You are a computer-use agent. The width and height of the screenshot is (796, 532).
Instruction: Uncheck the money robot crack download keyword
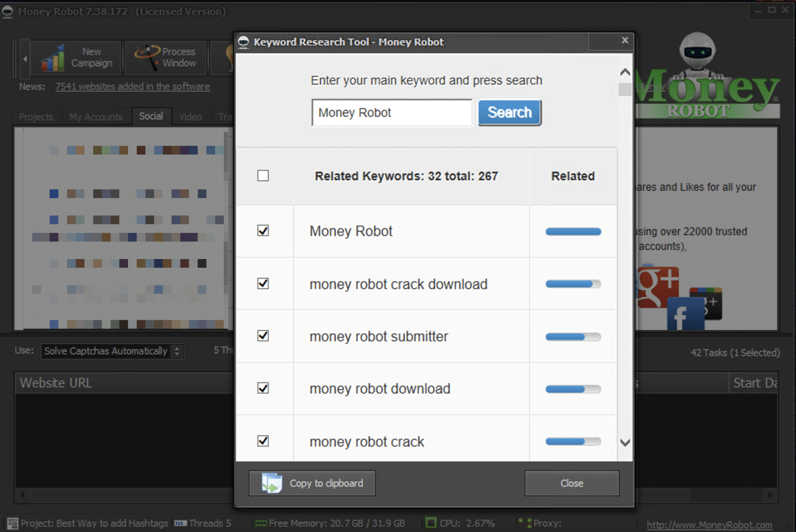263,284
